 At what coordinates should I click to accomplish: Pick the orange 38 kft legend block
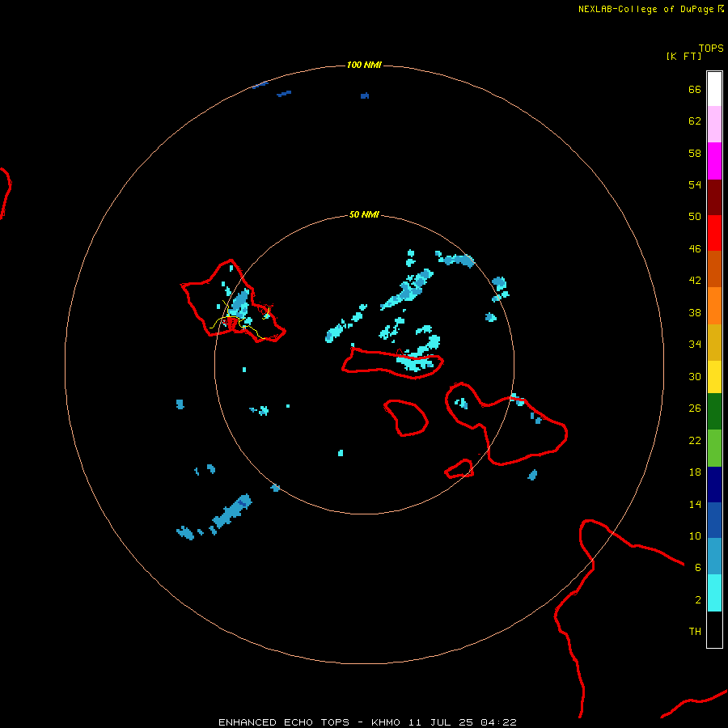pos(714,306)
